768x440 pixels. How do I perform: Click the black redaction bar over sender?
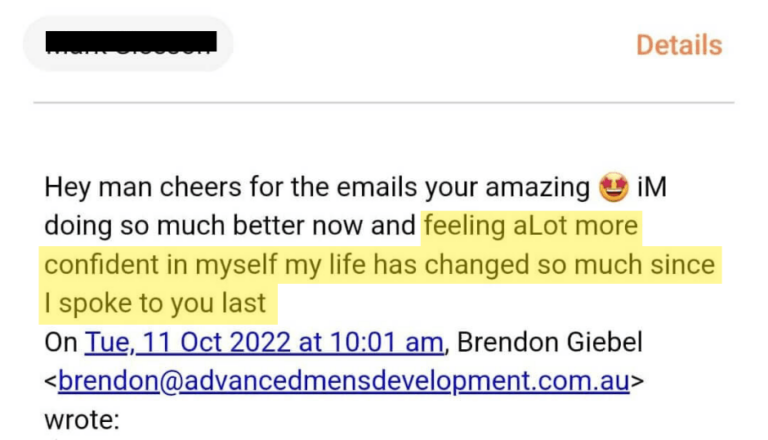coord(131,42)
